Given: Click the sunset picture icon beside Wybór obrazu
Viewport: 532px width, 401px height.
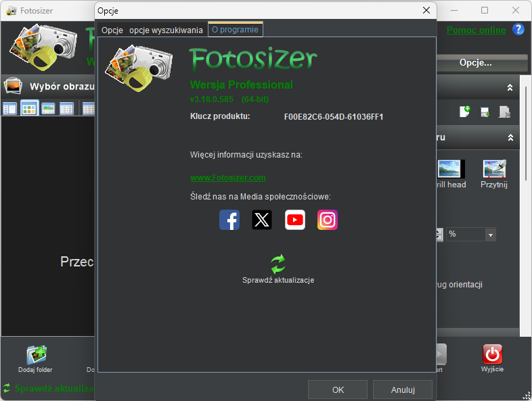Looking at the screenshot, I should (14, 86).
